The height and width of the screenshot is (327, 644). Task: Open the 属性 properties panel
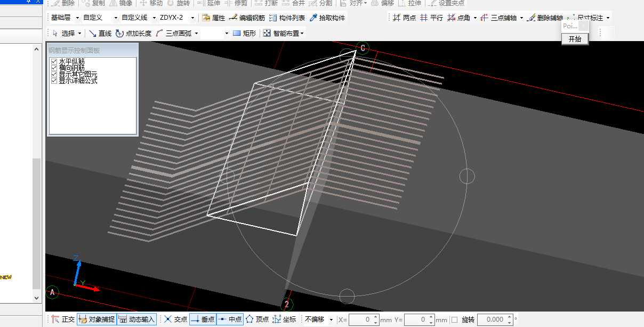(214, 18)
